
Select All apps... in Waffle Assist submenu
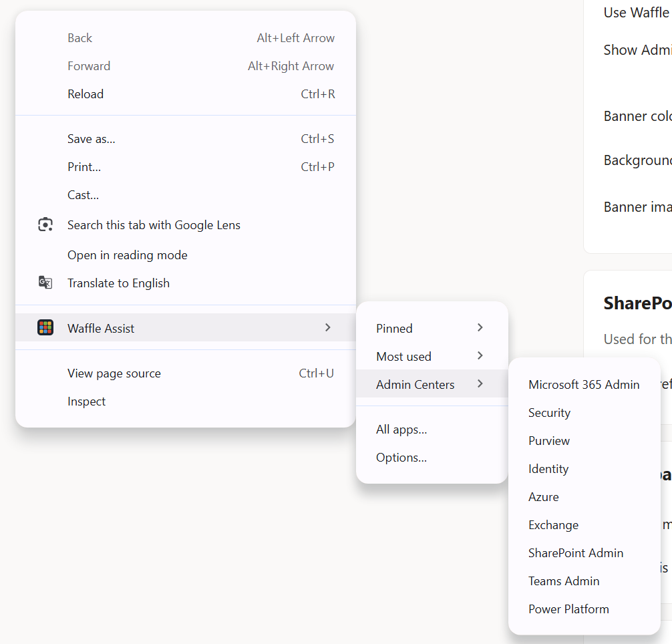pyautogui.click(x=432, y=430)
